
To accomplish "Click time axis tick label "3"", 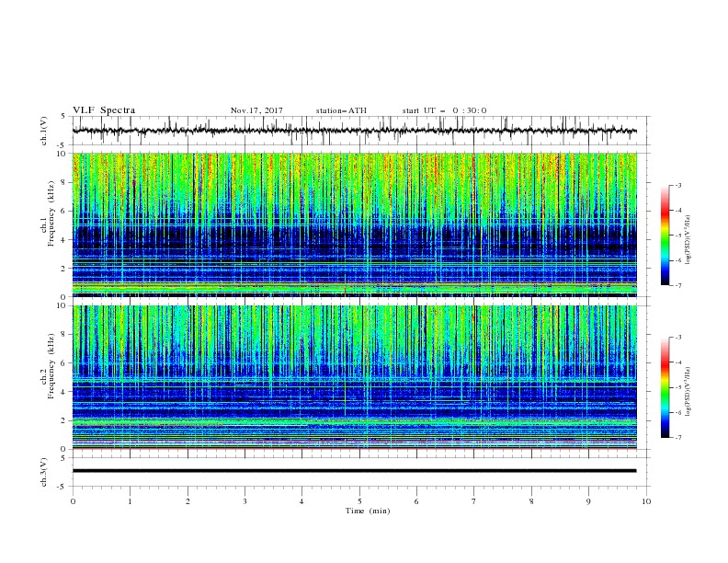I will 245,501.
